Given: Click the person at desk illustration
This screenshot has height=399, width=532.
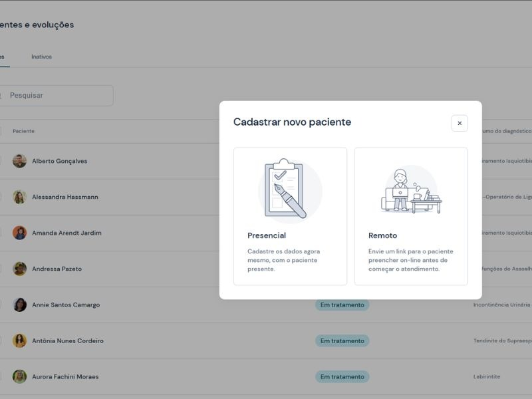Looking at the screenshot, I should [411, 190].
